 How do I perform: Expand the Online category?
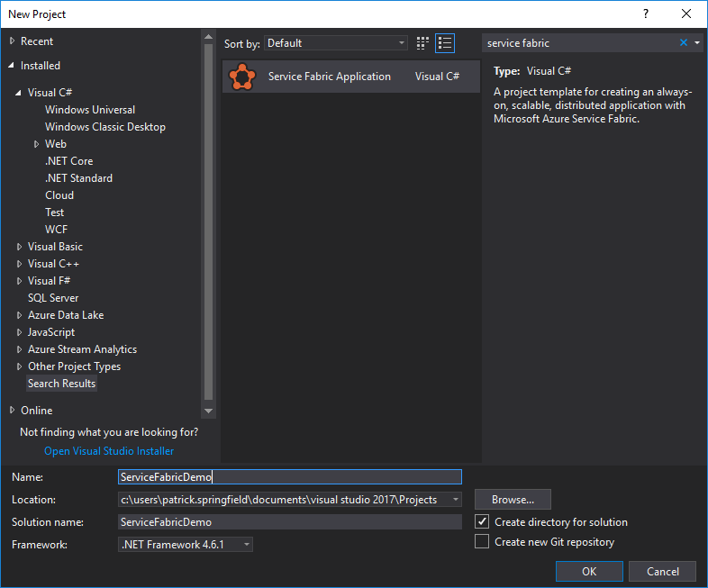point(13,411)
